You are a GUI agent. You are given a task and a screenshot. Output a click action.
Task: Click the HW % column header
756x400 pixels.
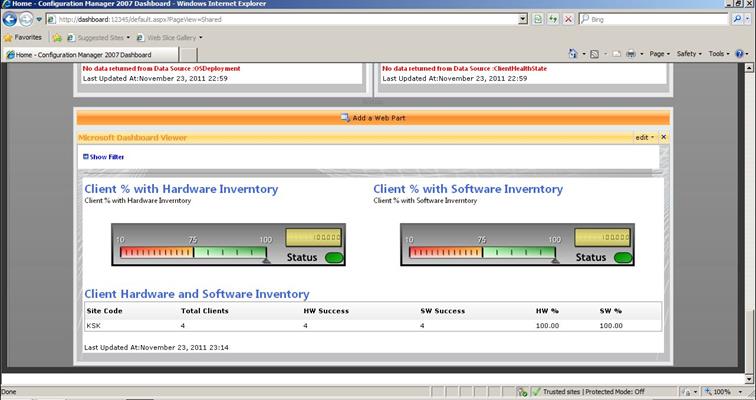tap(547, 311)
